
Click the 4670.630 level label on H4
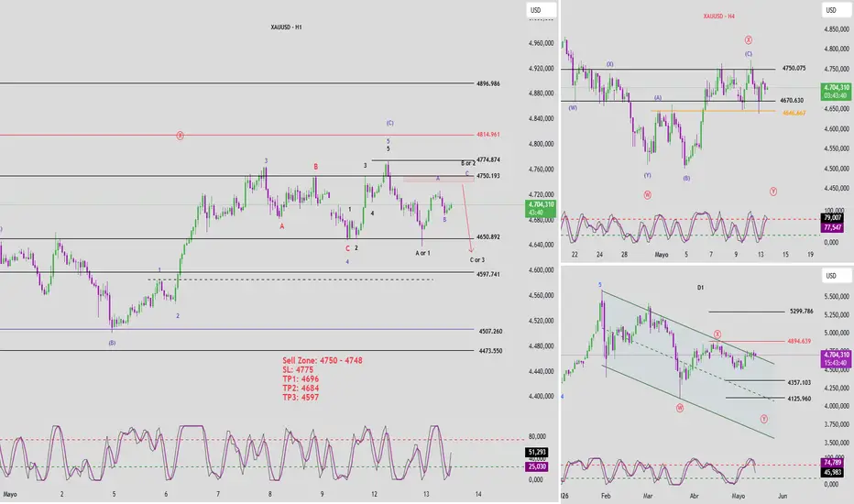(792, 101)
